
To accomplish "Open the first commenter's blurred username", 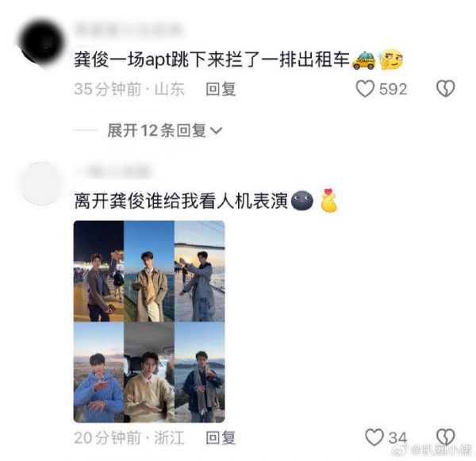I will pyautogui.click(x=129, y=30).
